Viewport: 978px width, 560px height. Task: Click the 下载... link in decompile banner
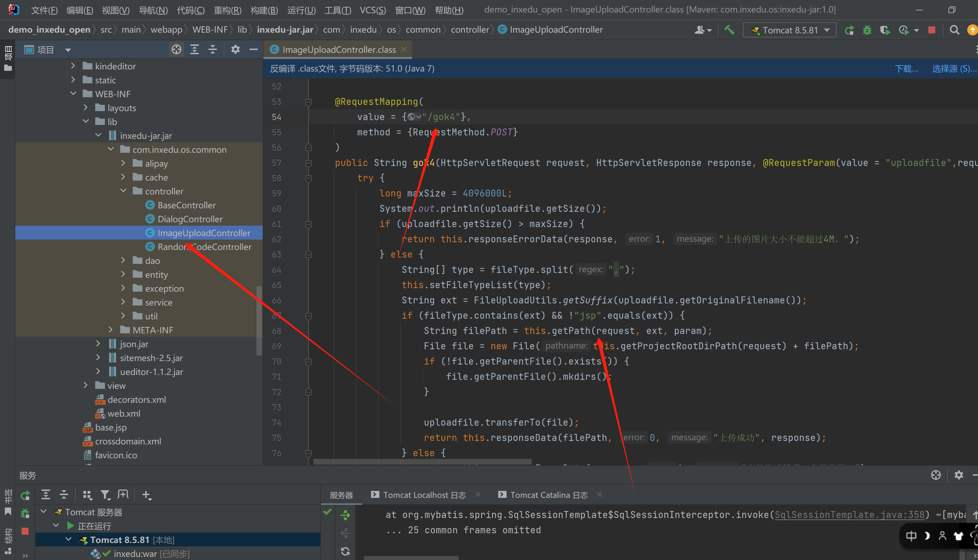(906, 68)
